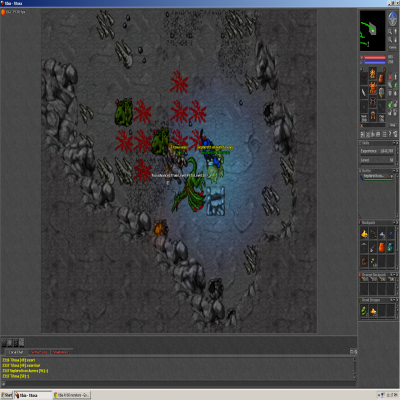The image size is (400, 400).
Task: Click the Centre button under minimap
Action: coord(393,48)
